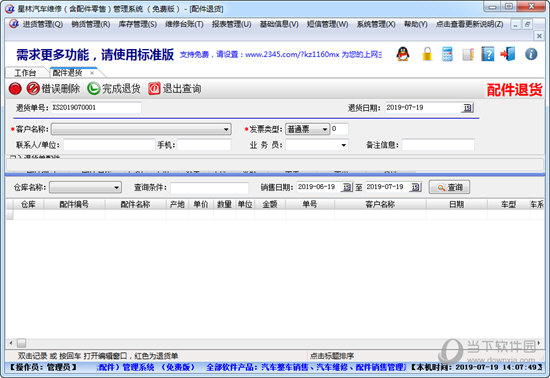
Task: Expand the 客户名称 dropdown
Action: pyautogui.click(x=226, y=129)
